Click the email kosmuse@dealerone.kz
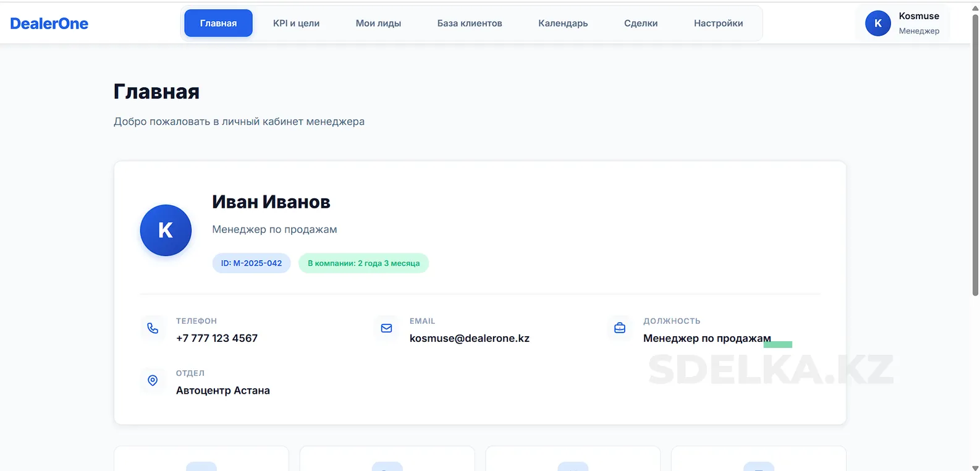This screenshot has width=980, height=471. pyautogui.click(x=470, y=339)
